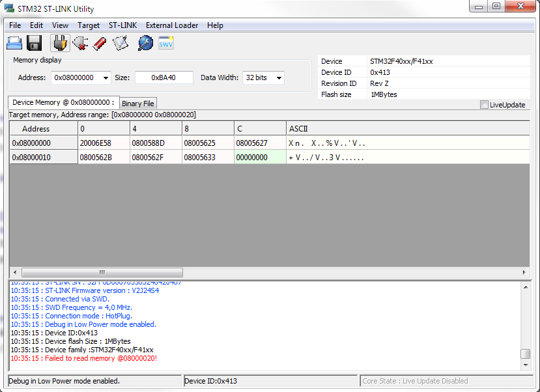Click the horizontal scrollbar thumb

[x=102, y=272]
